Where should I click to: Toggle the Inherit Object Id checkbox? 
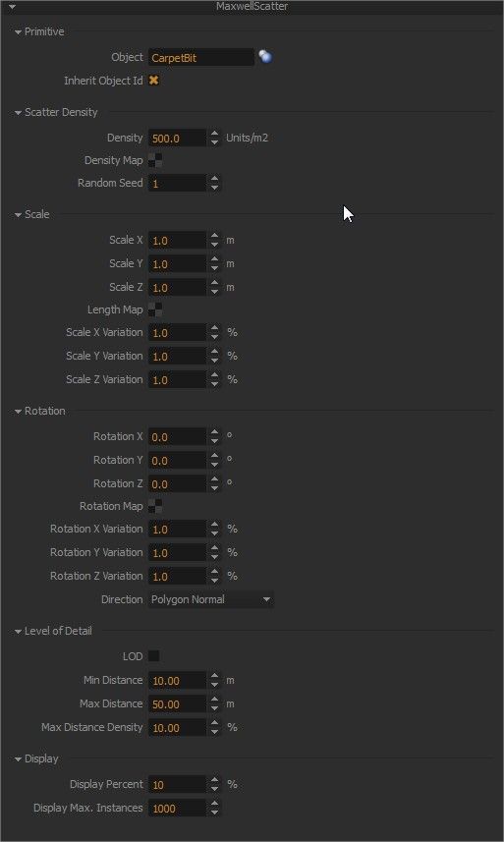154,80
